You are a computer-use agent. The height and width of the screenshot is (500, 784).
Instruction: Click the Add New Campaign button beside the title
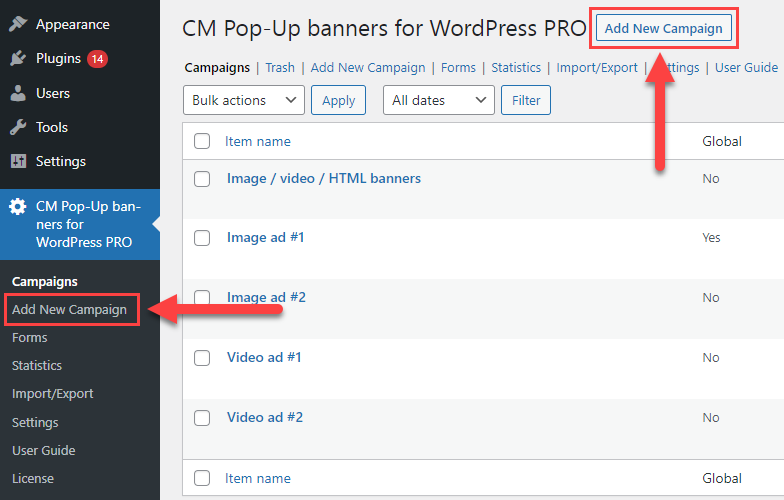pyautogui.click(x=664, y=28)
